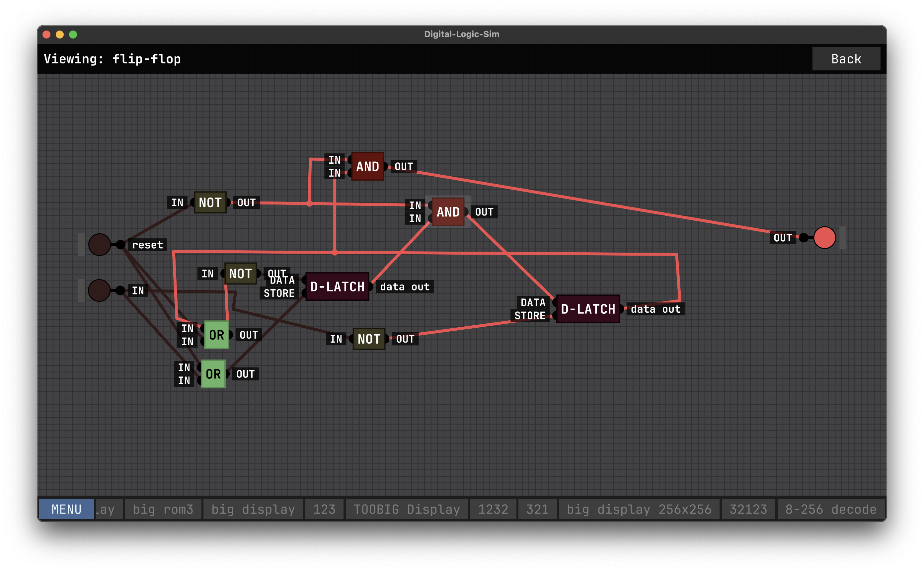Viewport: 924px width, 571px height.
Task: Click the red OUT output node
Action: 824,238
